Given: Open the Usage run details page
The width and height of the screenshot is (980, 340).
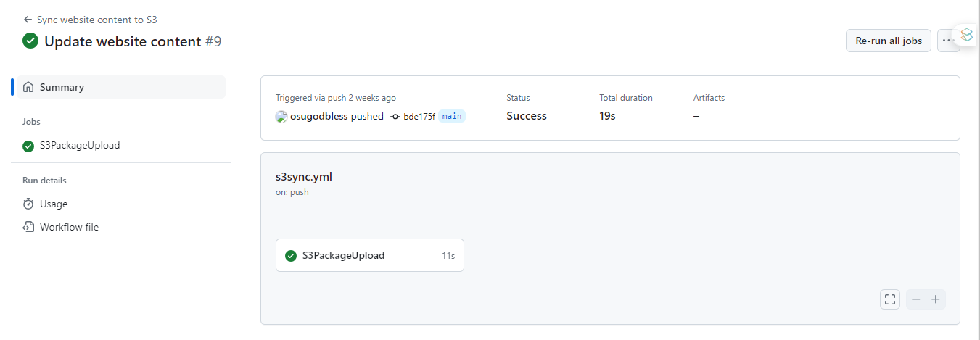Looking at the screenshot, I should click(x=54, y=204).
